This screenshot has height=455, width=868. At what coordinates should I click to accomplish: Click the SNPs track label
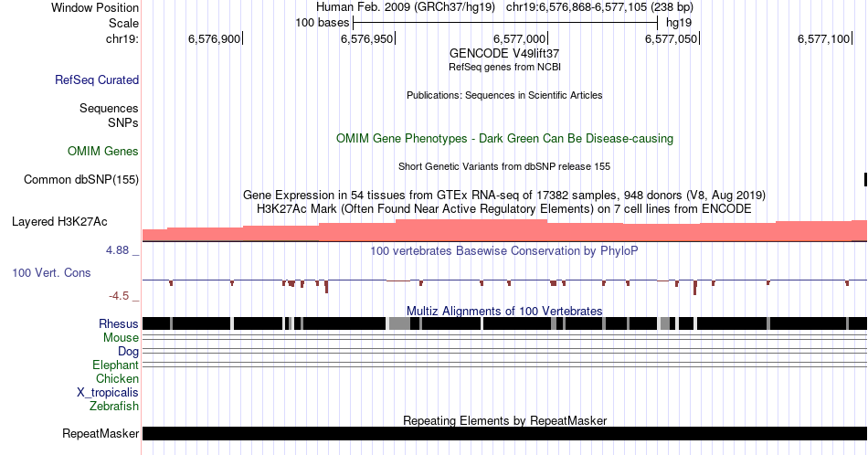point(123,122)
